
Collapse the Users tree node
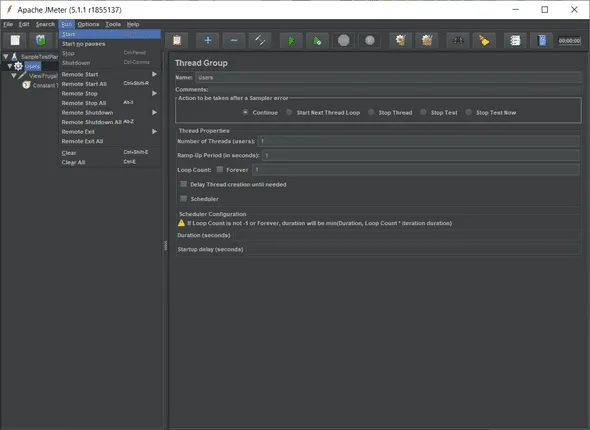10,66
